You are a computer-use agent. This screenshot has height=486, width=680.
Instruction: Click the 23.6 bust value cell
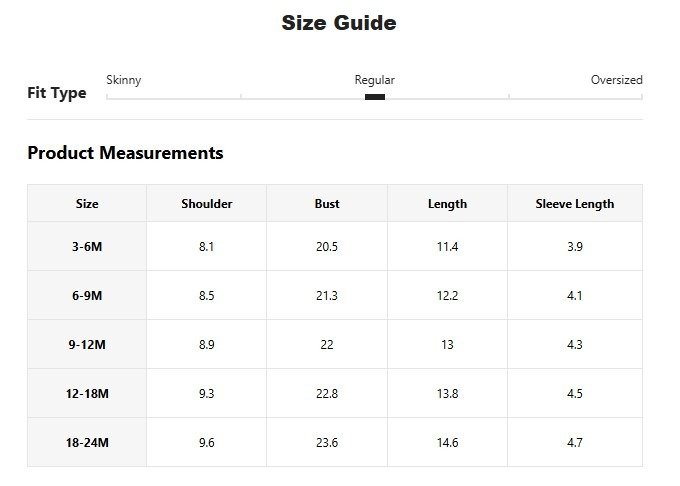[x=327, y=443]
